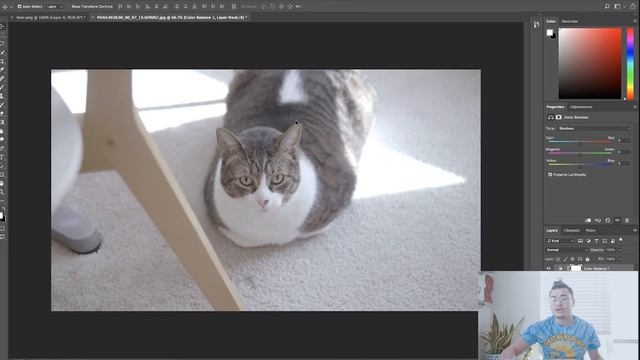View previous adjustment state icon
This screenshot has height=360, width=640.
point(598,220)
